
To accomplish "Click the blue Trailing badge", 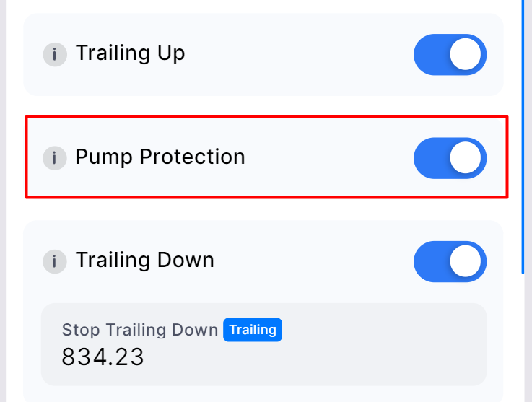I will point(253,330).
